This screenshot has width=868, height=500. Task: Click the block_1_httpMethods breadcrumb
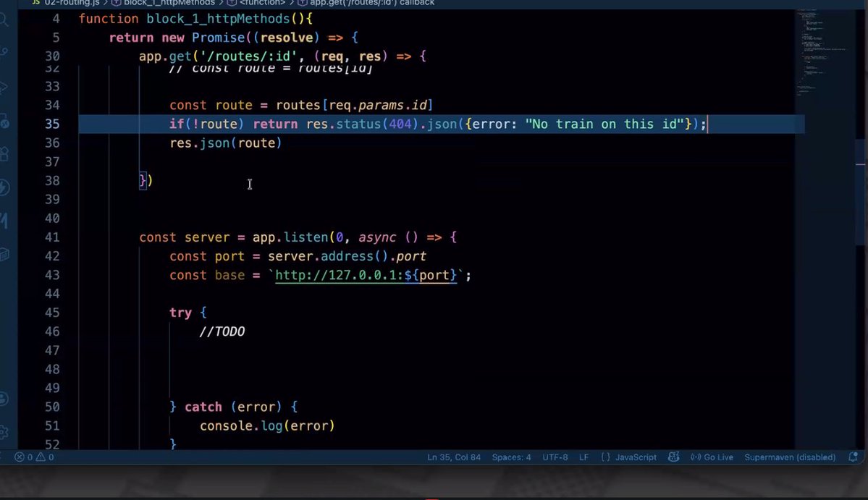[x=169, y=3]
